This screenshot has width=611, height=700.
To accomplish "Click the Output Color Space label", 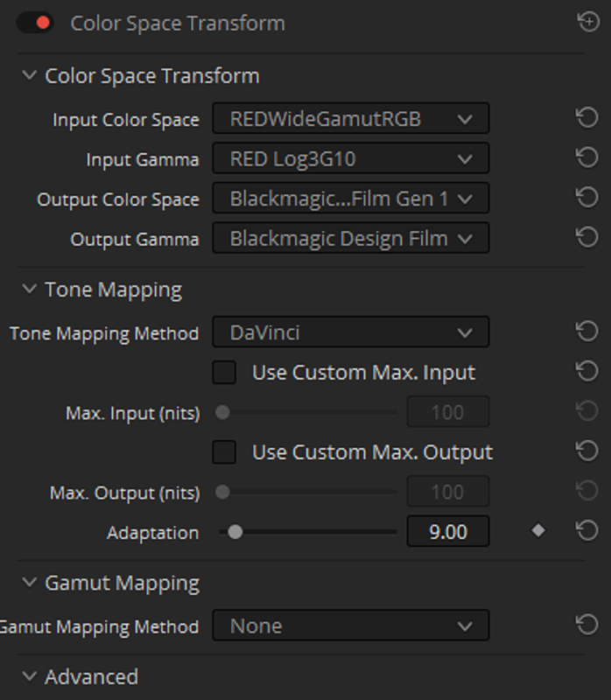I will (118, 199).
